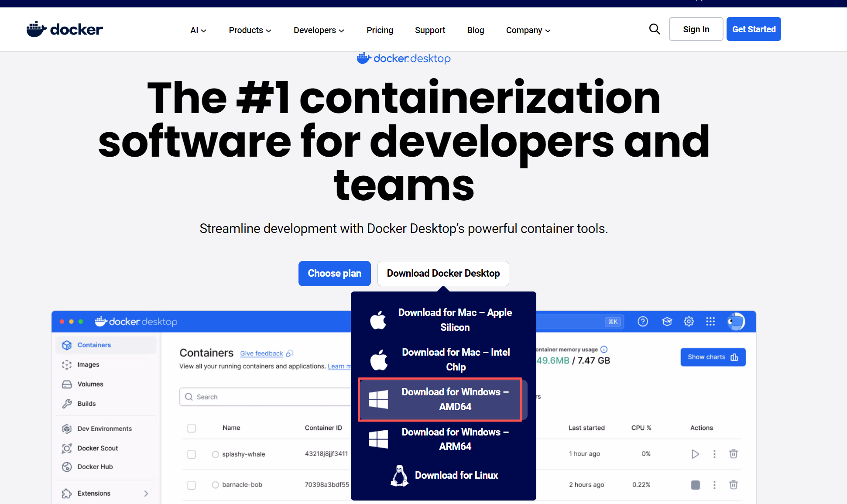Click the Choose plan button

coord(335,274)
